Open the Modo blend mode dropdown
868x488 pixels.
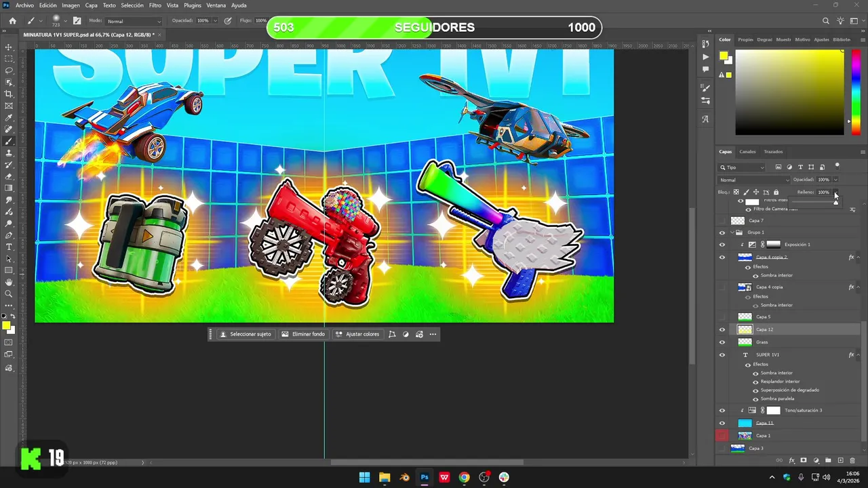[134, 21]
